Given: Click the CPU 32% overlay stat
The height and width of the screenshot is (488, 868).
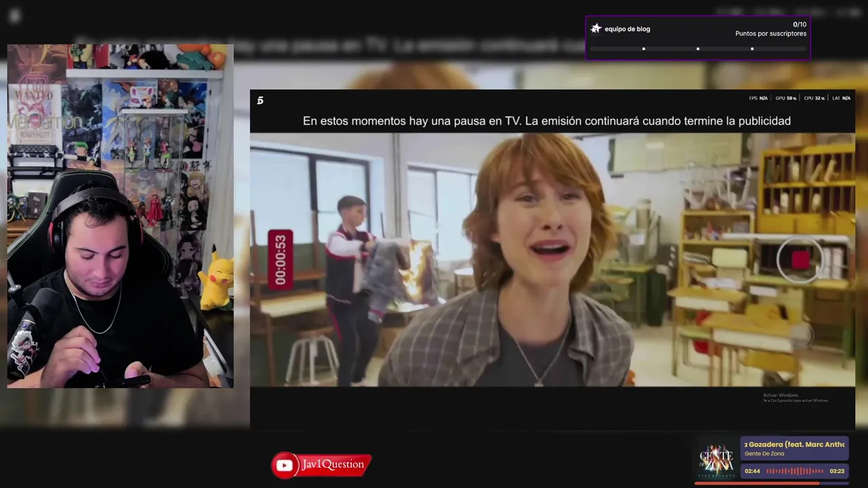Looking at the screenshot, I should point(814,98).
